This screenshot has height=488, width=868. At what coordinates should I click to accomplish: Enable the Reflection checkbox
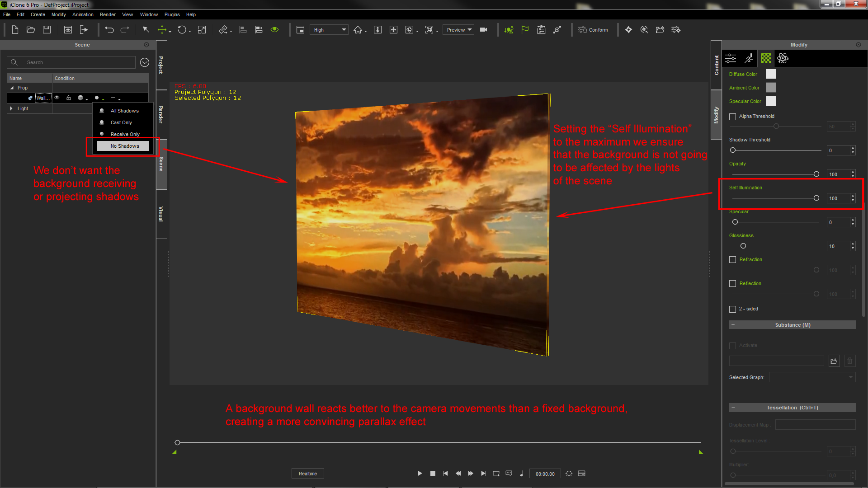coord(733,284)
